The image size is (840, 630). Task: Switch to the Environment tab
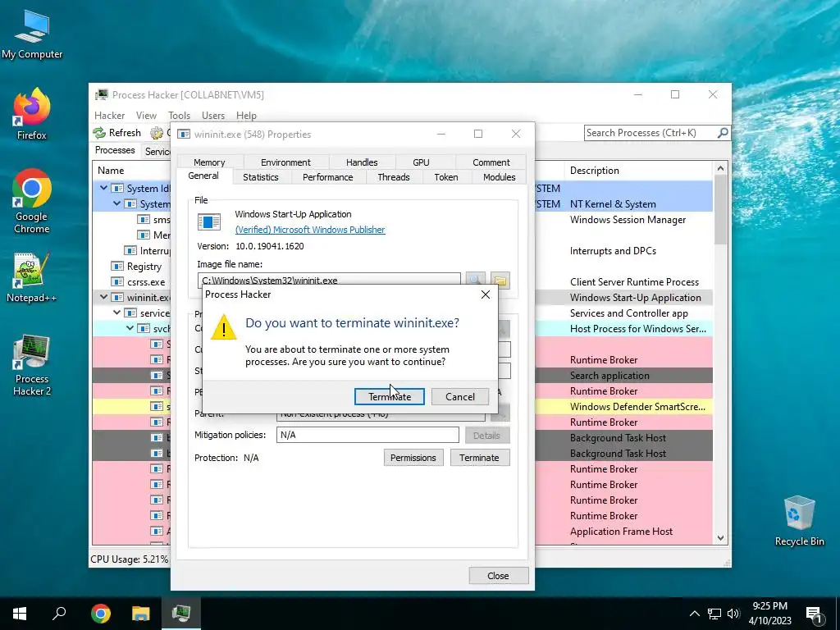pos(285,162)
